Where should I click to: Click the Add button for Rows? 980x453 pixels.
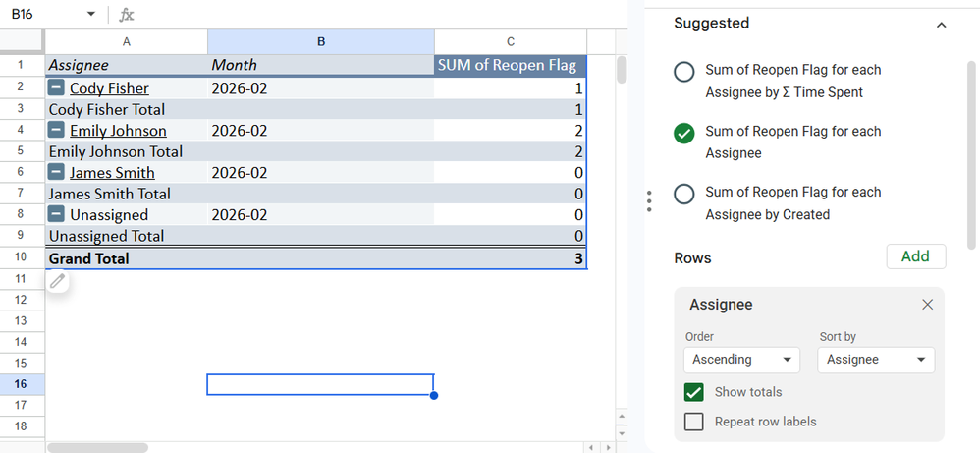(x=915, y=256)
